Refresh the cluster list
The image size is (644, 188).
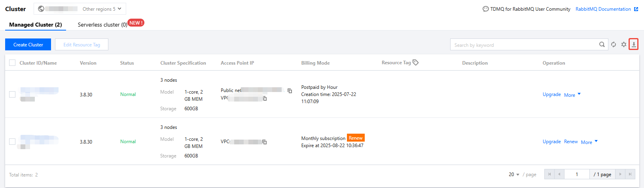click(614, 44)
